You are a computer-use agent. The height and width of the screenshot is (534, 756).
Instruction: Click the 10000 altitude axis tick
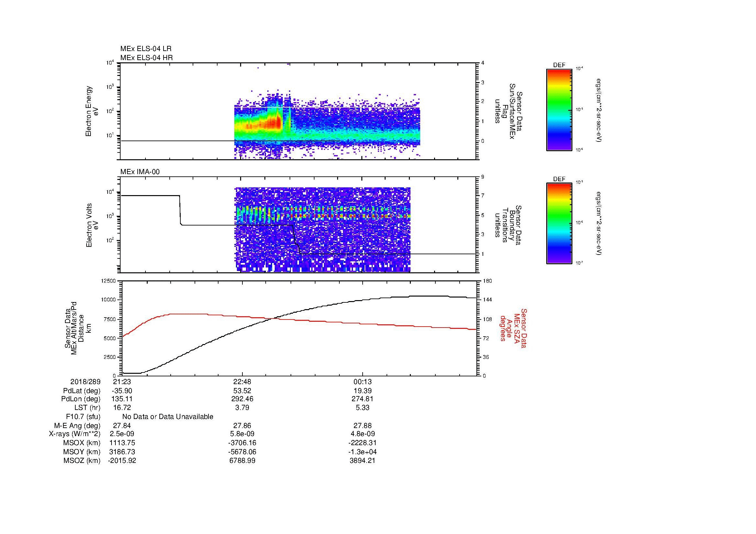click(109, 300)
